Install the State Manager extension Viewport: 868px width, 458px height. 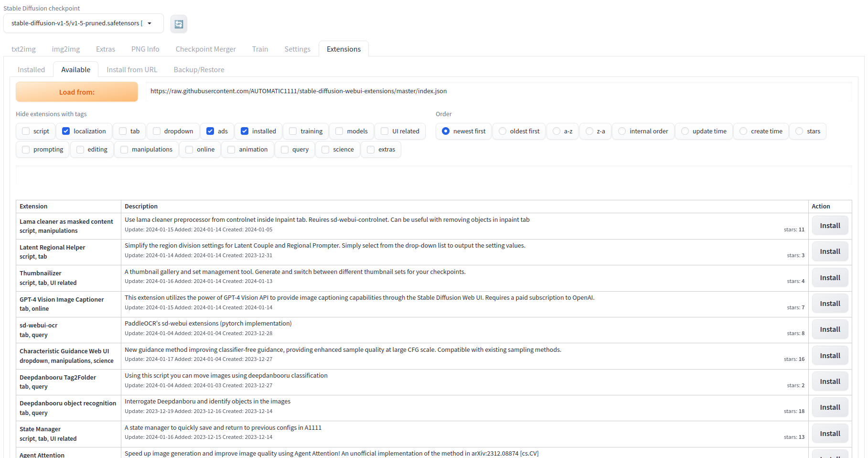click(x=830, y=434)
